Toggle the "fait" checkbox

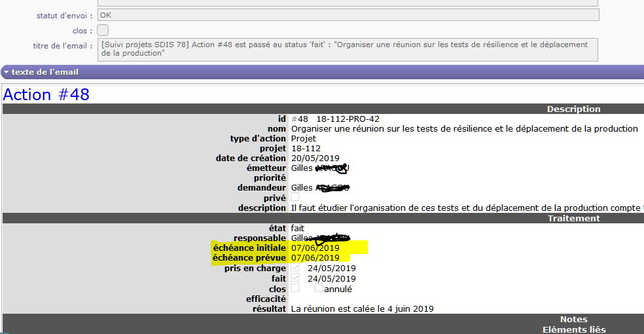(295, 278)
